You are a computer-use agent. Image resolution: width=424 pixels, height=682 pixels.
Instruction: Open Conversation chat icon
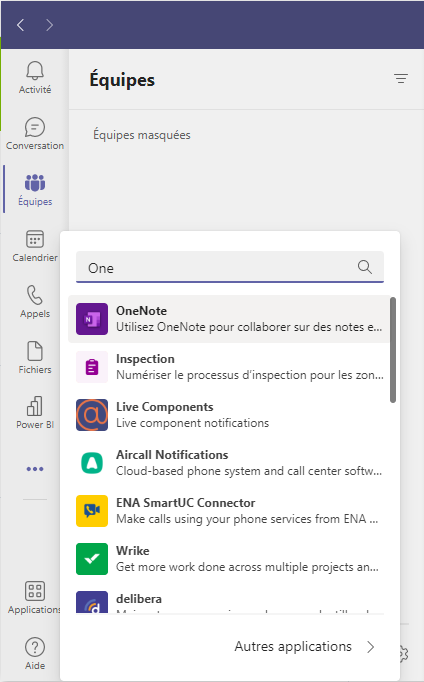35,127
